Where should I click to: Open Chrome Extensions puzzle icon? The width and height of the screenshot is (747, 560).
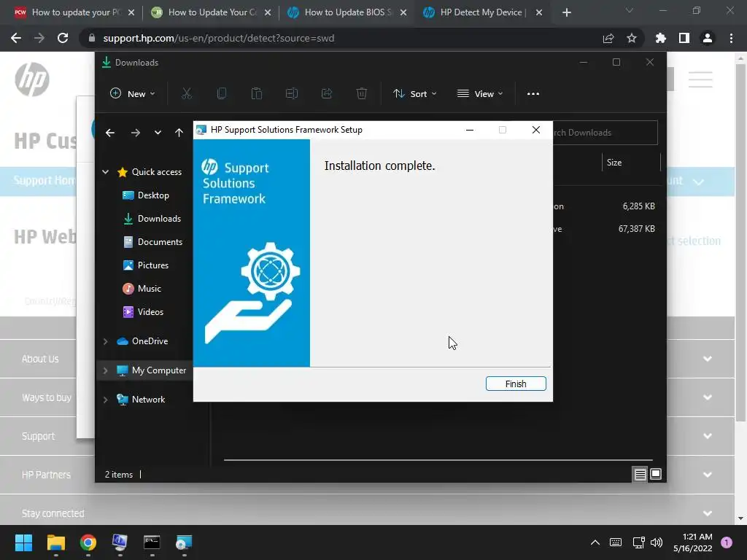click(x=660, y=38)
